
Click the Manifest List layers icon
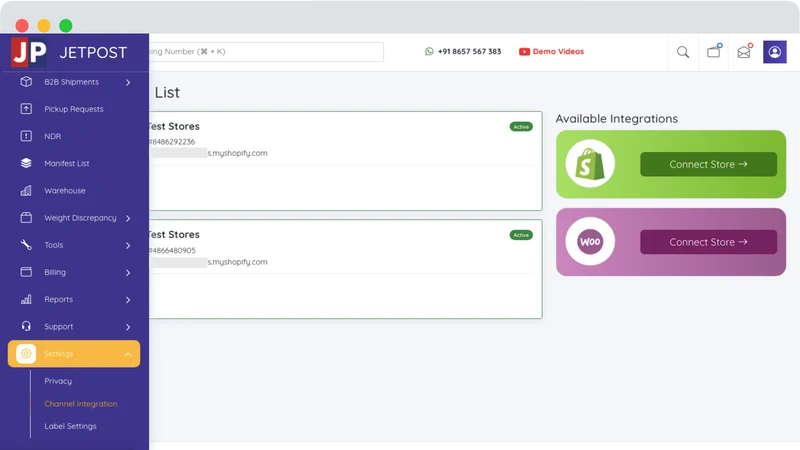[x=26, y=163]
